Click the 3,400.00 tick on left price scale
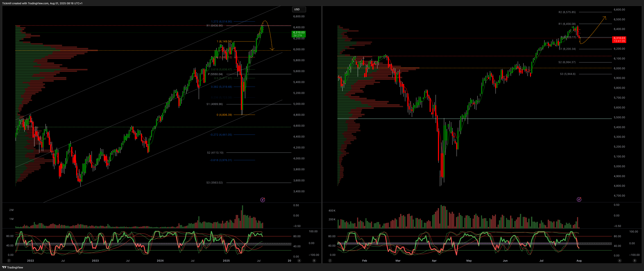Screen dimensions: 644x271 [x=299, y=191]
